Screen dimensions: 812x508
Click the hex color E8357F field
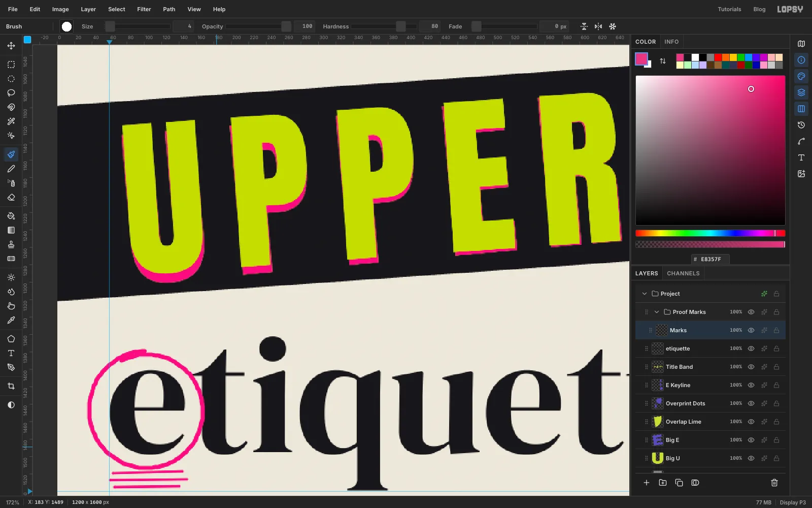click(710, 259)
